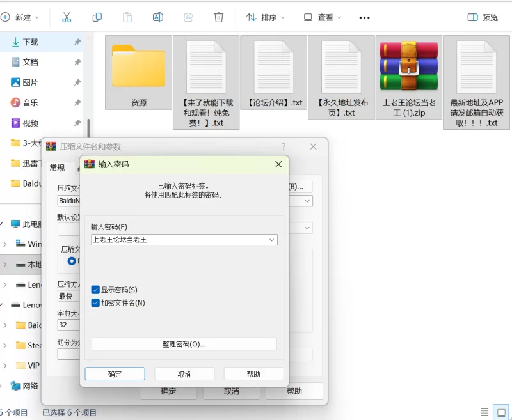Image resolution: width=512 pixels, height=420 pixels.
Task: Open the 排序 sort dropdown
Action: pos(265,17)
